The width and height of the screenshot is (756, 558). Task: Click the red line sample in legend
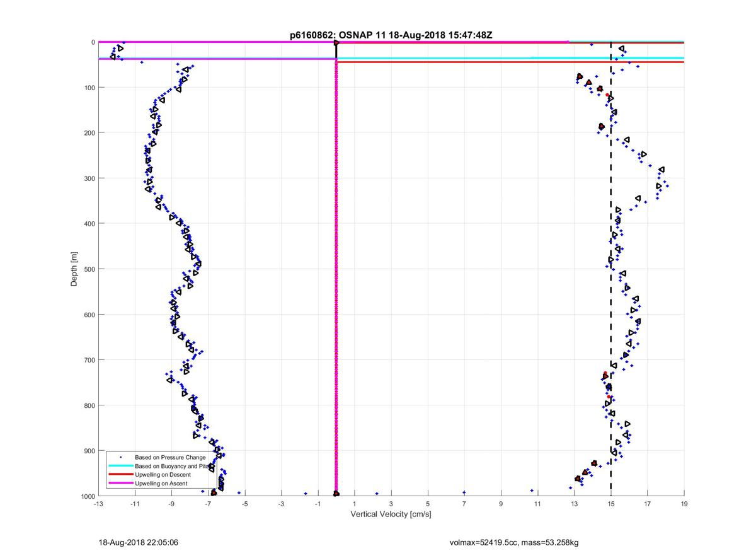pos(120,474)
